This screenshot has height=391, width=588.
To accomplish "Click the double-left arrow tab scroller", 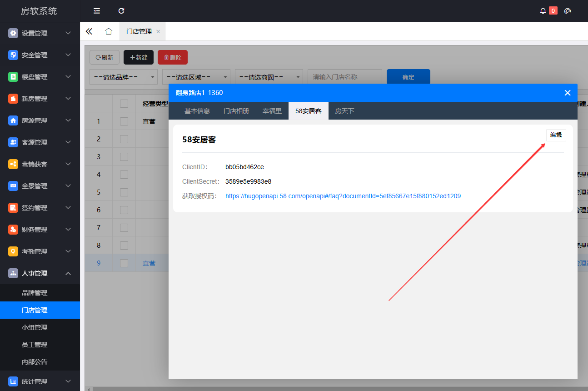I will pyautogui.click(x=89, y=31).
